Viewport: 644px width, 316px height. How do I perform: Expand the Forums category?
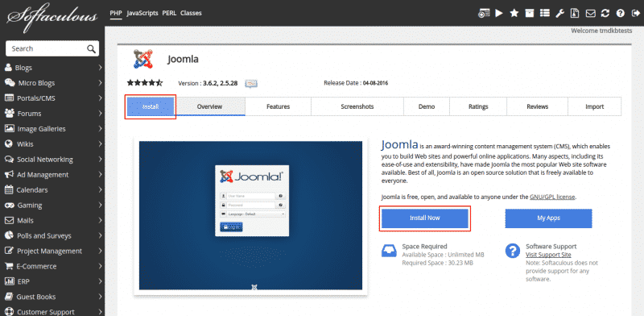coord(52,114)
